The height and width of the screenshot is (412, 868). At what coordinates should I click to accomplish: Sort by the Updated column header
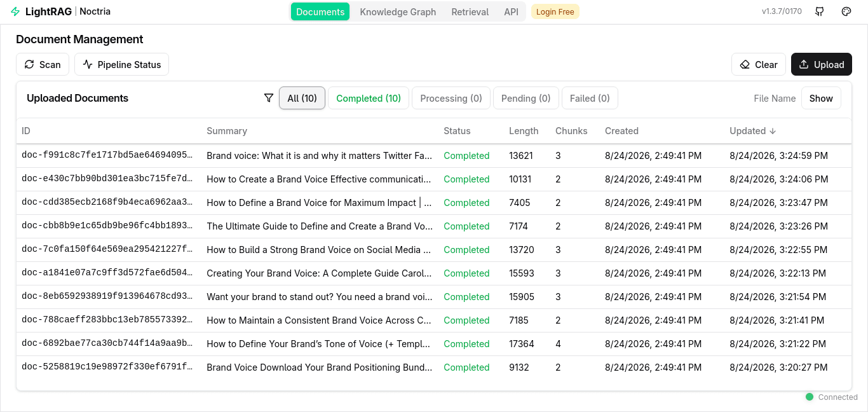[x=753, y=131]
